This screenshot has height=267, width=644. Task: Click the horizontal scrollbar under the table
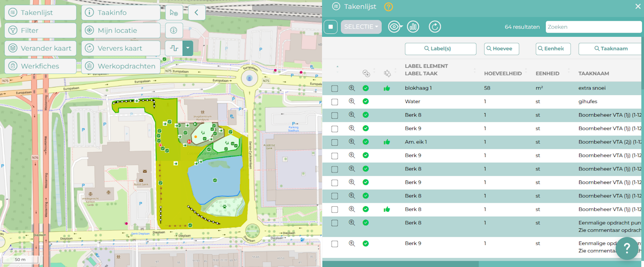[400, 263]
